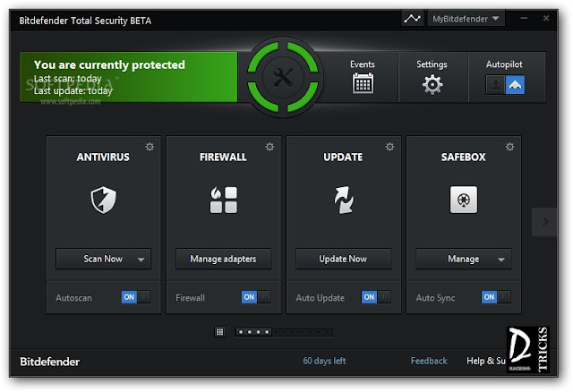
Task: Open the Help & Support link
Action: (486, 361)
